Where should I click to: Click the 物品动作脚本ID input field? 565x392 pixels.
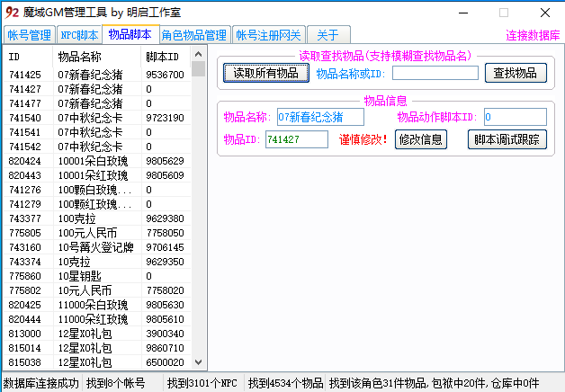[515, 117]
